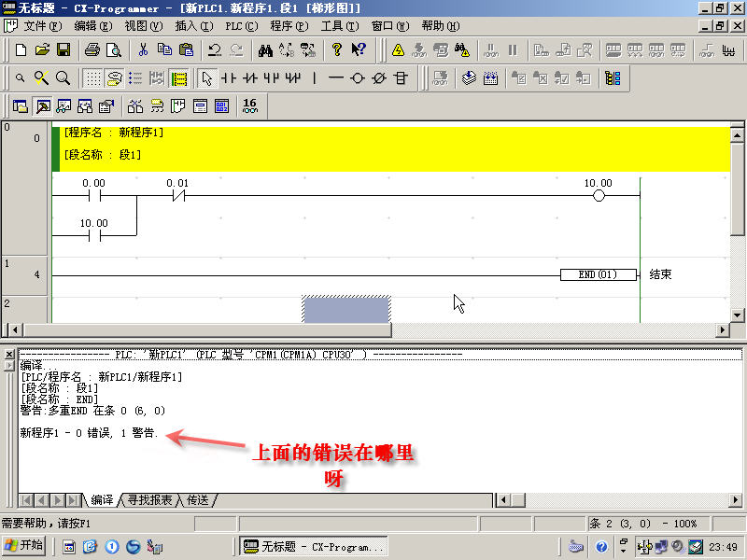Screen dimensions: 747x560
Task: Select the 10.00 output coil
Action: 599,195
